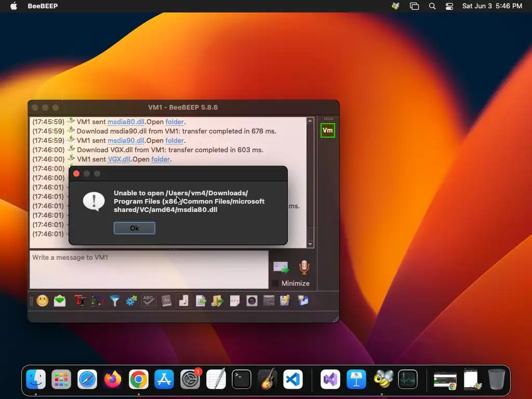Open folder link next to VGX.dll
Screen dimensions: 532x399
[161, 159]
